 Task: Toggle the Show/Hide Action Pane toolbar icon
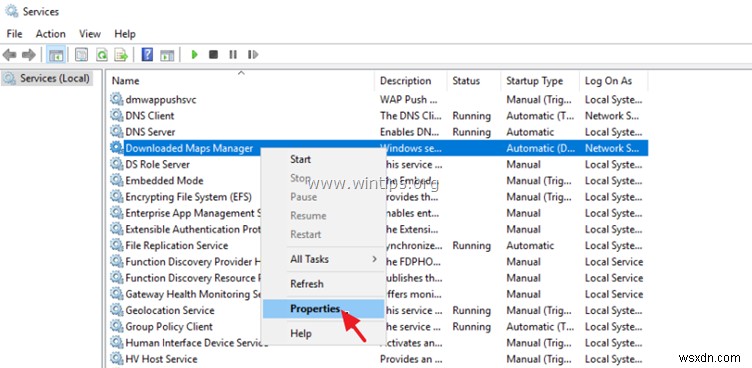pos(167,55)
